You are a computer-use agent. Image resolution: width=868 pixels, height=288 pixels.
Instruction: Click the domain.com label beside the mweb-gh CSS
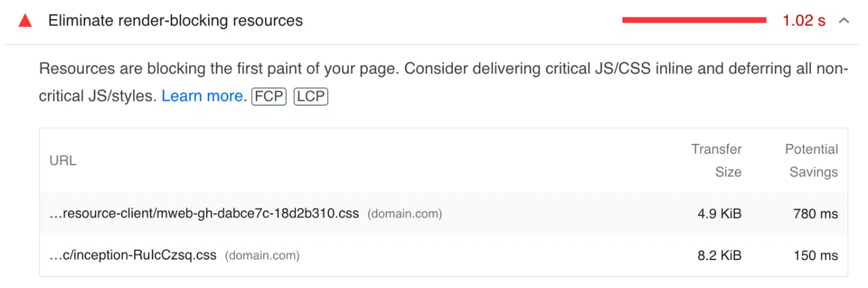(x=404, y=214)
